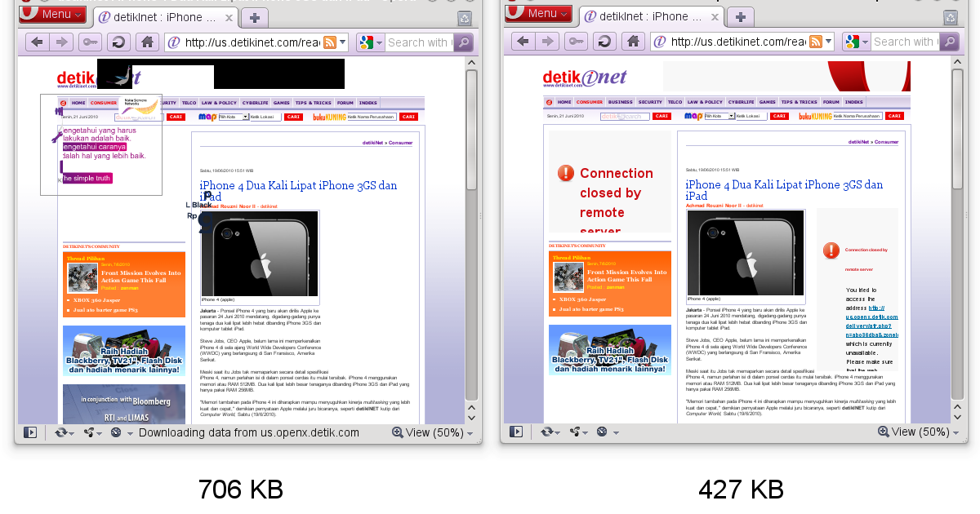Open Opera Link sync menu in left window

[x=64, y=432]
